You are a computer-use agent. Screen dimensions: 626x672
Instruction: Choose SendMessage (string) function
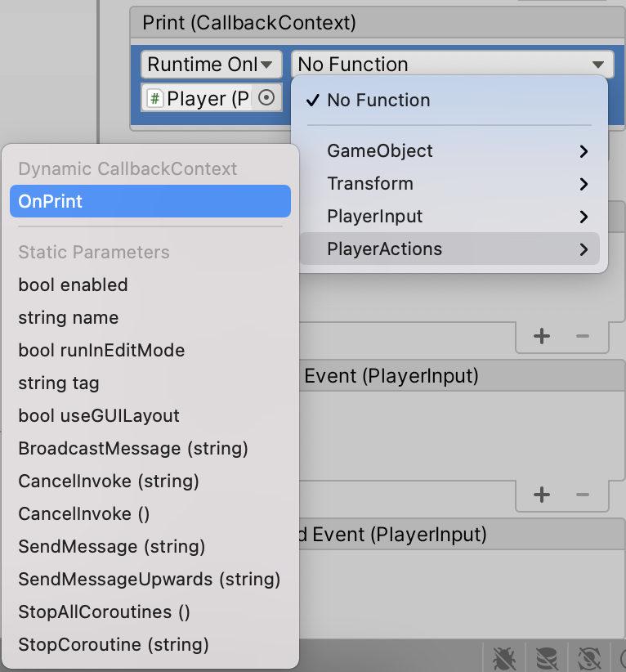pos(150,546)
